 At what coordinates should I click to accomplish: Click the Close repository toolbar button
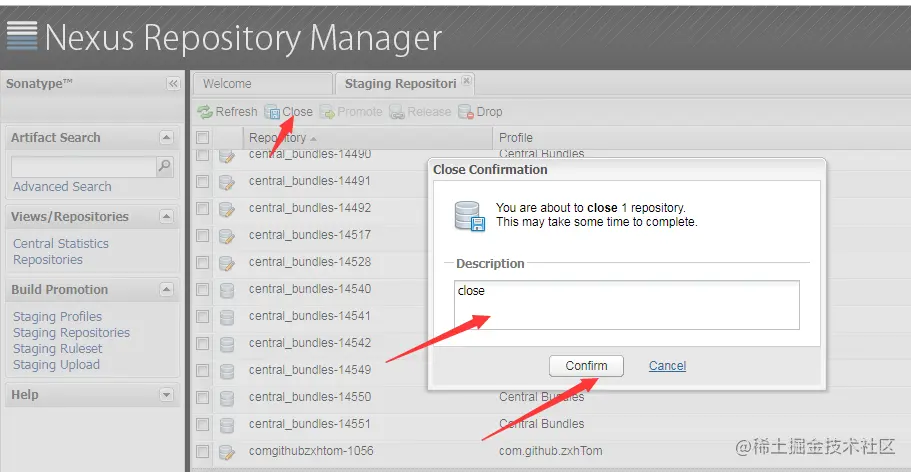(x=288, y=112)
